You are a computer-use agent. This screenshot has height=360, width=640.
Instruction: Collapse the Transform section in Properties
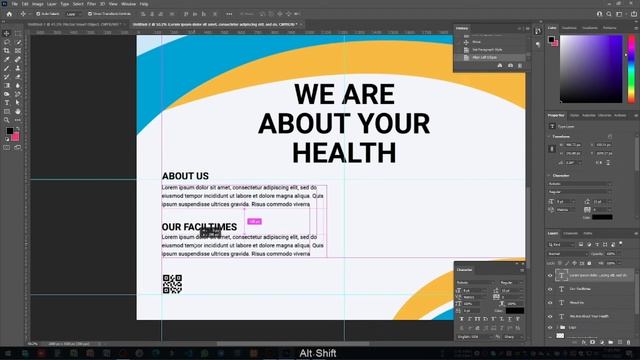(x=549, y=136)
